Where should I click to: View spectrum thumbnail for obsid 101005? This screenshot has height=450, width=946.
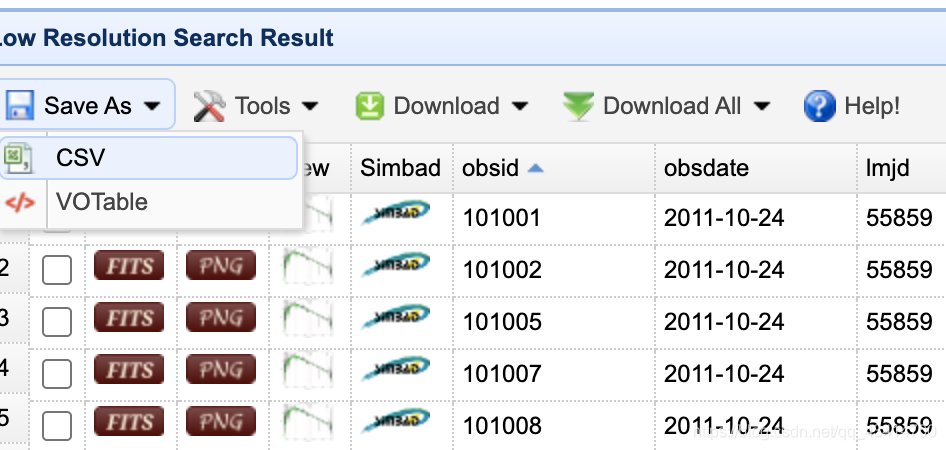(x=308, y=317)
